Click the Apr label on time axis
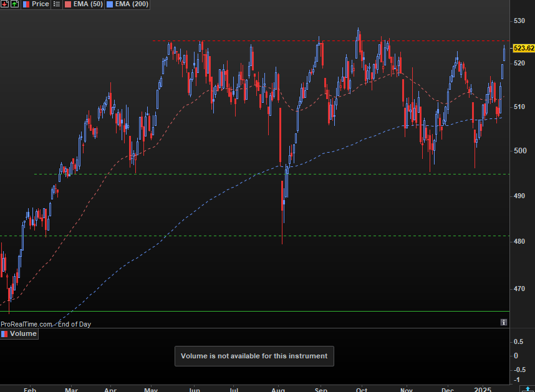Screen dimensions: 535x392 tap(110, 390)
